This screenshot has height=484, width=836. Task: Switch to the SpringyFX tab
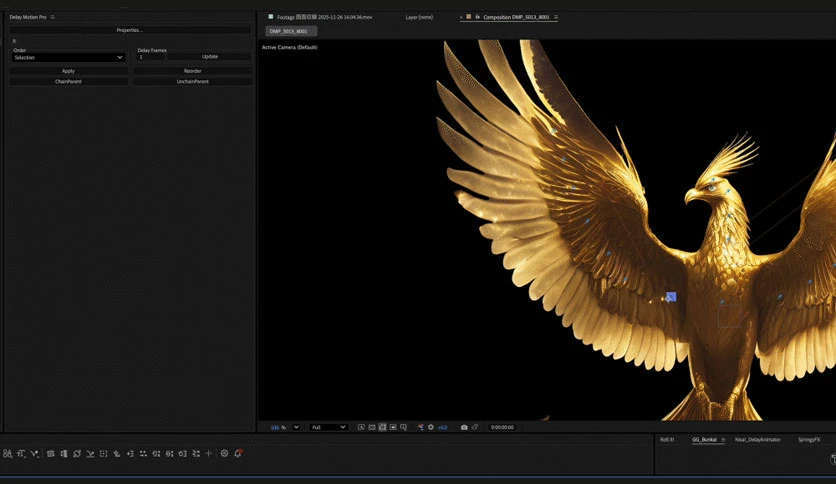tap(809, 440)
